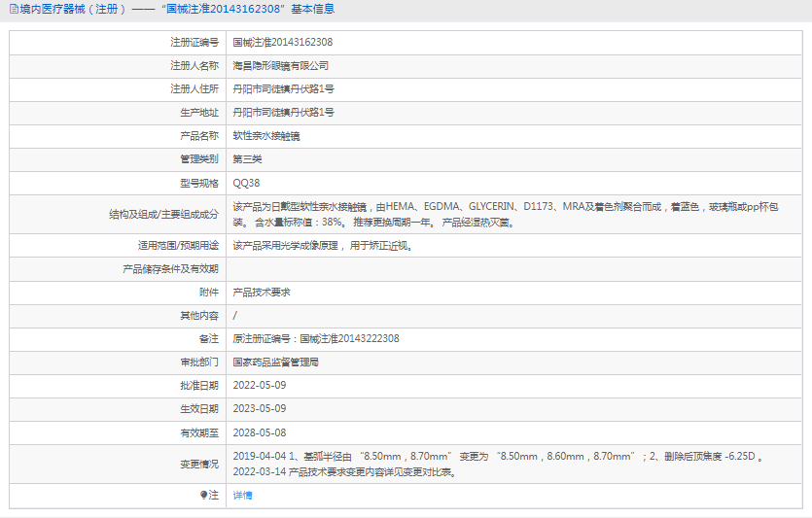Open the 详情 link

242,496
